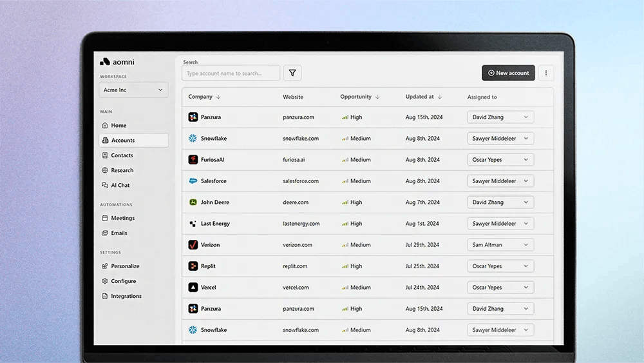The width and height of the screenshot is (644, 363).
Task: Click the Aug 7th, 2024 date cell
Action: [422, 202]
